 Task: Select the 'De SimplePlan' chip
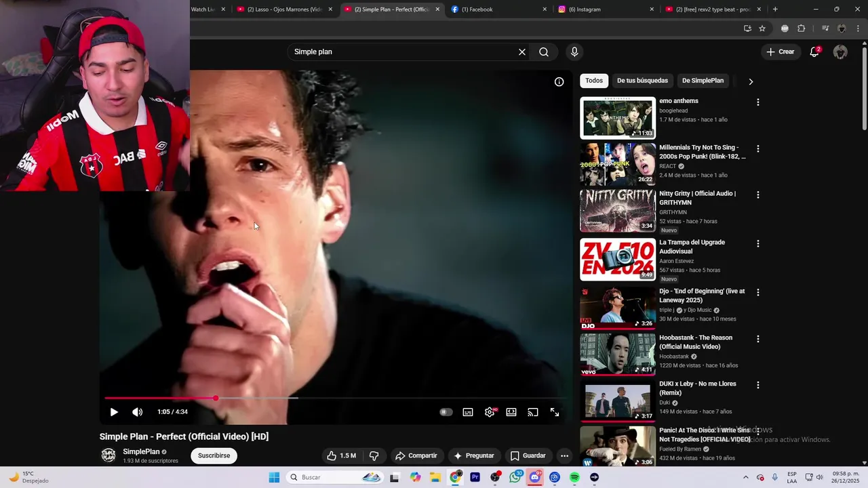(703, 81)
